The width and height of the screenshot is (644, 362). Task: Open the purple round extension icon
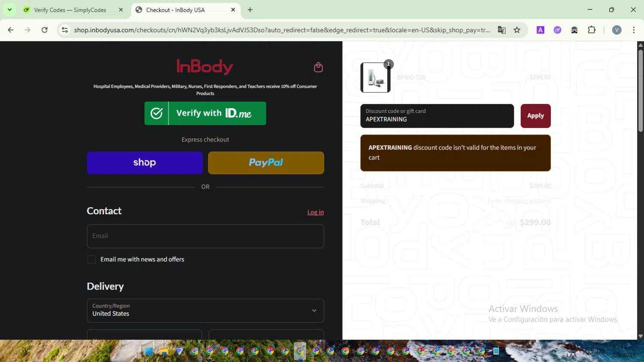[x=557, y=30]
